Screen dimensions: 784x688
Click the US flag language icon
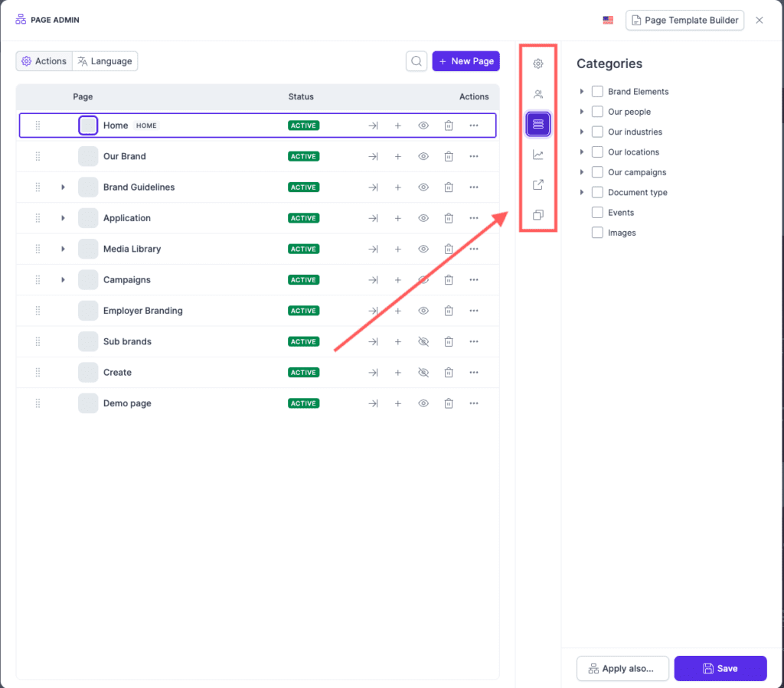click(608, 20)
